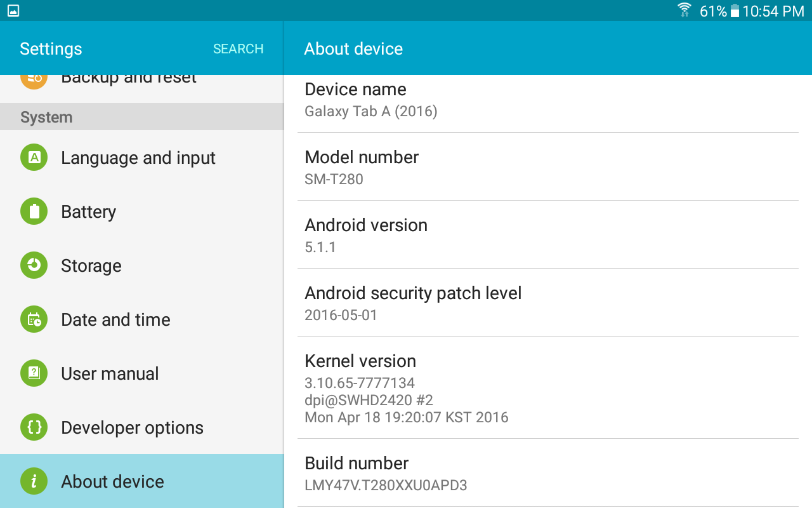
Task: Tap the Android version 5.1.1 row
Action: click(548, 234)
